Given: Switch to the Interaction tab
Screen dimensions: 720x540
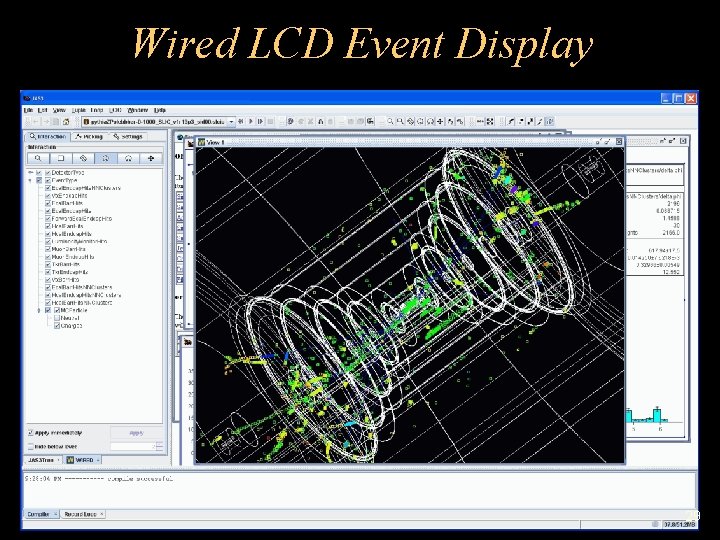Looking at the screenshot, I should [x=48, y=136].
